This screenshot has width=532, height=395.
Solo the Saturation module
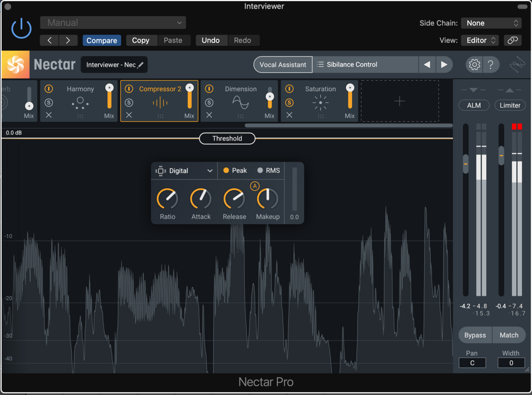click(x=289, y=103)
